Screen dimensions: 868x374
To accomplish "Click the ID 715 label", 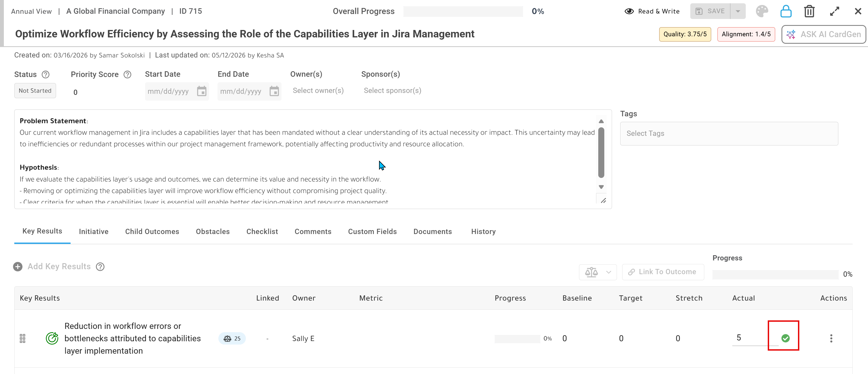I will [190, 11].
